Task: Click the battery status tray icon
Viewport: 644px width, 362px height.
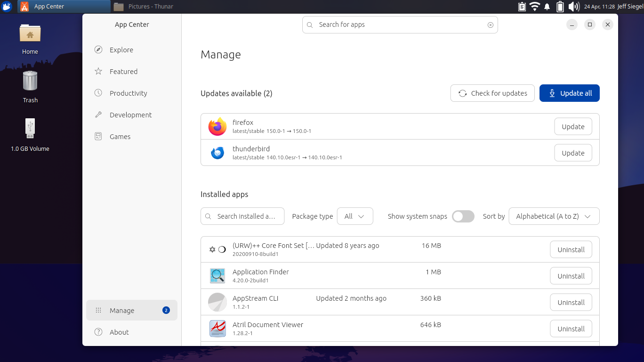Action: [560, 7]
